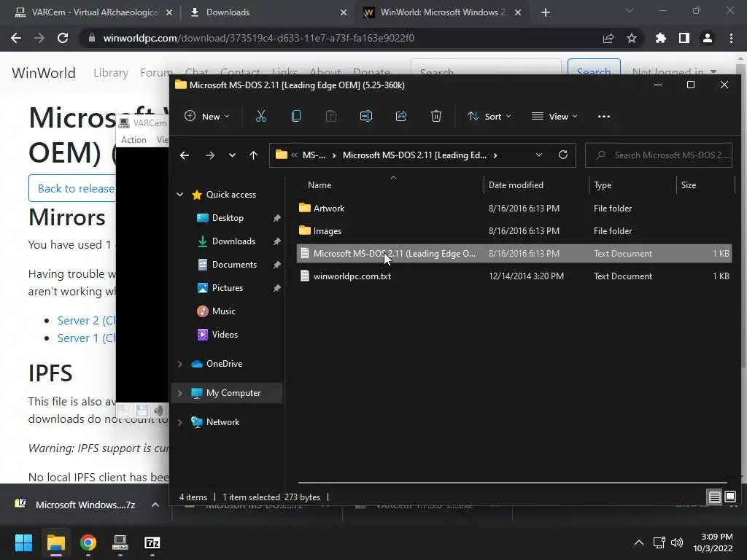Select Documents in Quick access
The width and height of the screenshot is (747, 560).
pos(234,265)
